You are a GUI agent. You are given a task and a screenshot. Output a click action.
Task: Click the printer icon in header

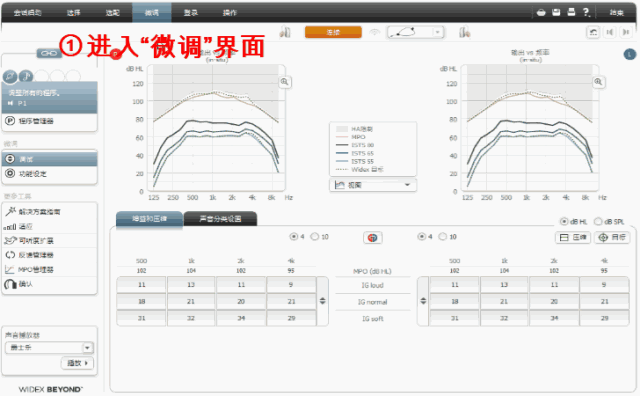coord(571,12)
